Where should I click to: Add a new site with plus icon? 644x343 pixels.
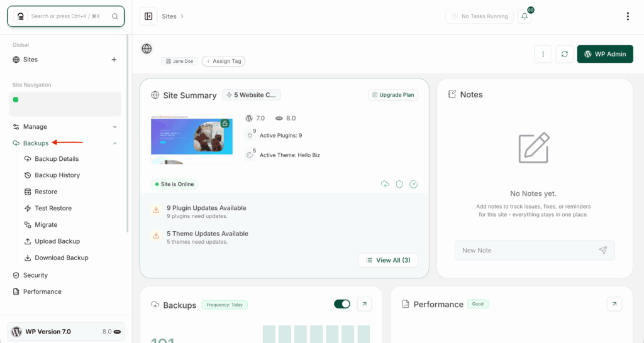coord(114,60)
